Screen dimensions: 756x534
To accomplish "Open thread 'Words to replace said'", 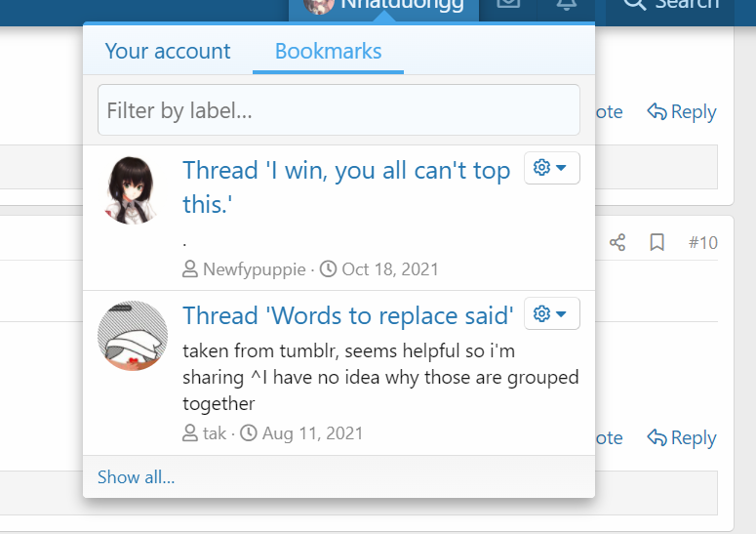I will (347, 315).
